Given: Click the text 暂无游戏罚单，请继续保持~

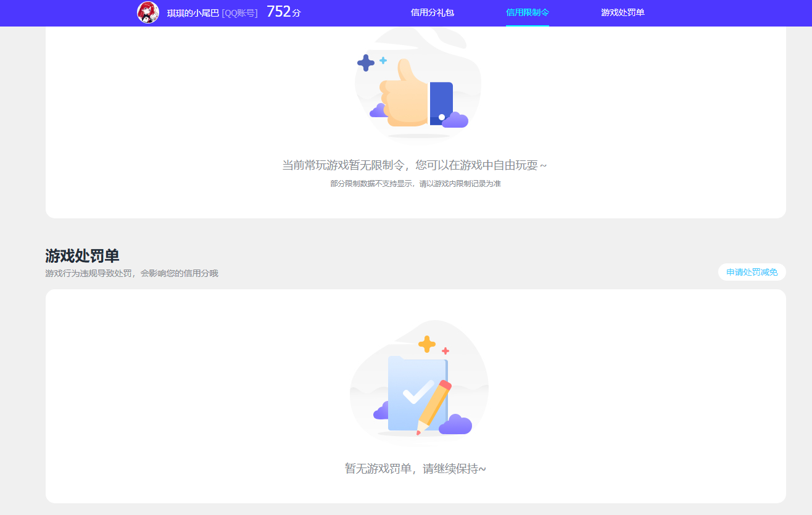Looking at the screenshot, I should click(415, 469).
